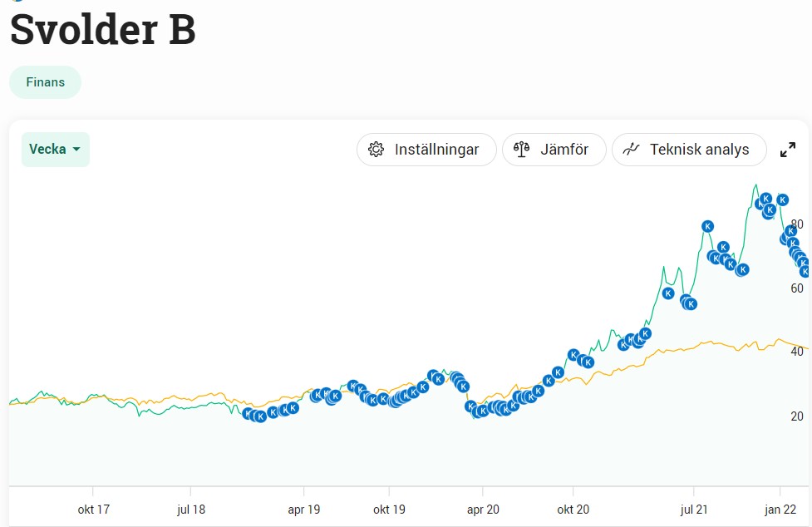
Task: Click the okt 17 date label
Action: tap(92, 509)
